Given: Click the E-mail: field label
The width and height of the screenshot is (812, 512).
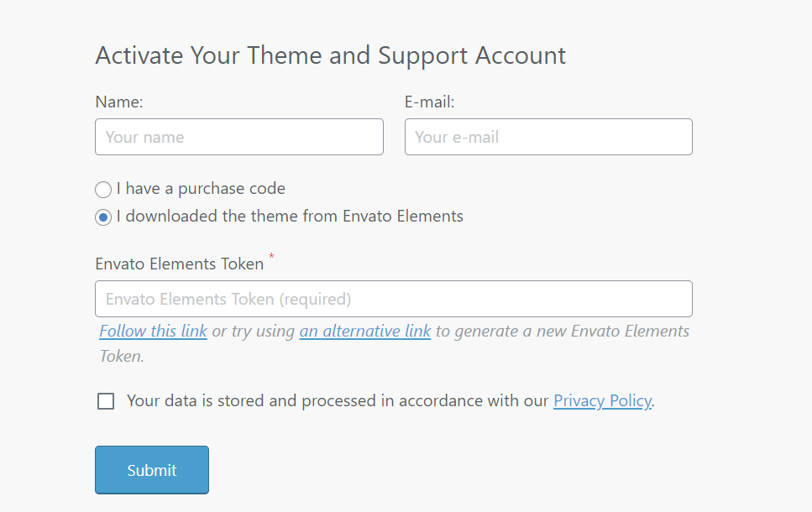Looking at the screenshot, I should point(429,102).
